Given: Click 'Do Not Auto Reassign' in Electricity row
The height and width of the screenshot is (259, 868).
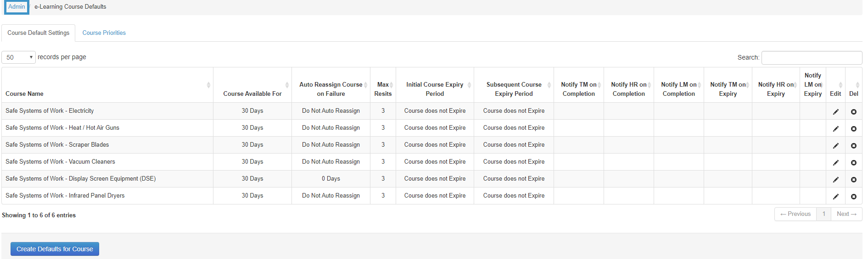Looking at the screenshot, I should click(x=331, y=111).
